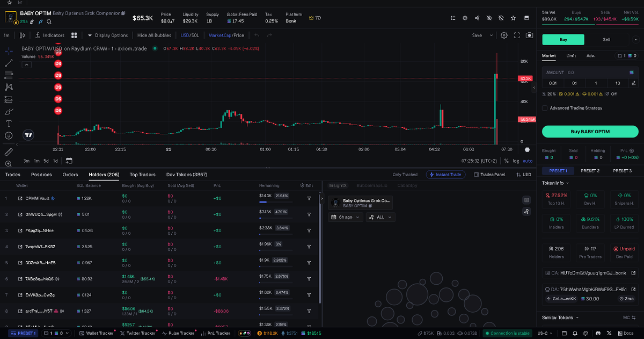Viewport: 644px width, 339px height.
Task: Open Trades Panel button
Action: click(489, 175)
